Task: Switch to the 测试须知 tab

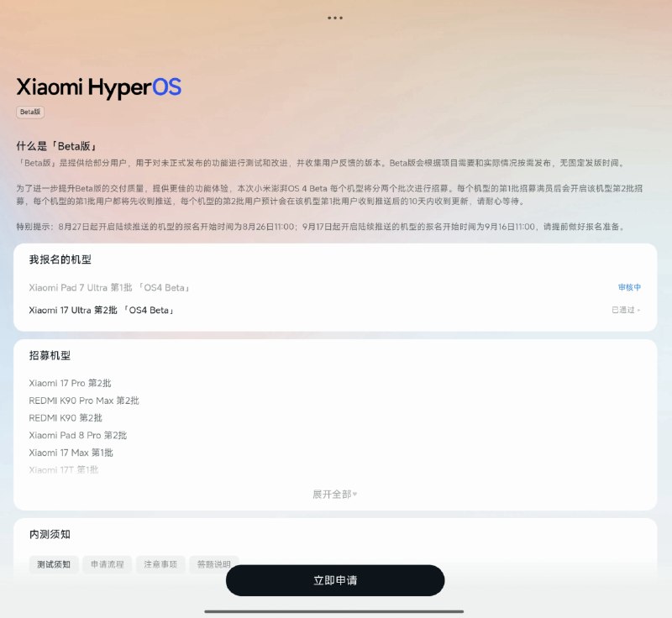Action: 54,564
